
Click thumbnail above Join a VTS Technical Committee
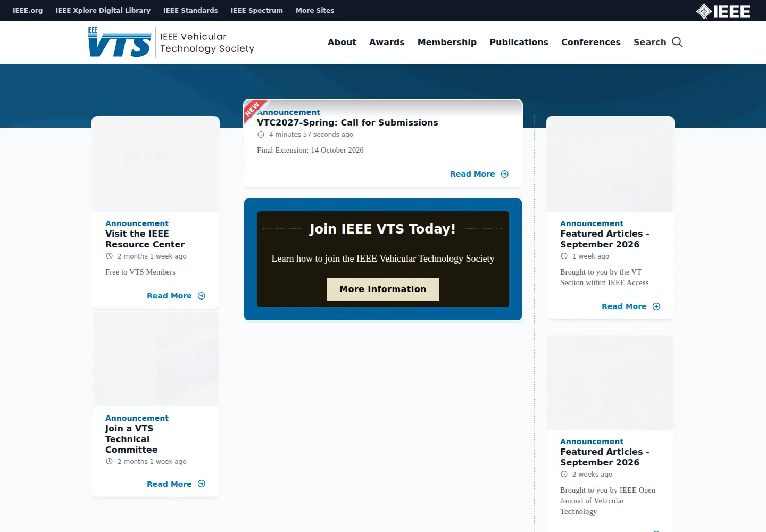[156, 359]
